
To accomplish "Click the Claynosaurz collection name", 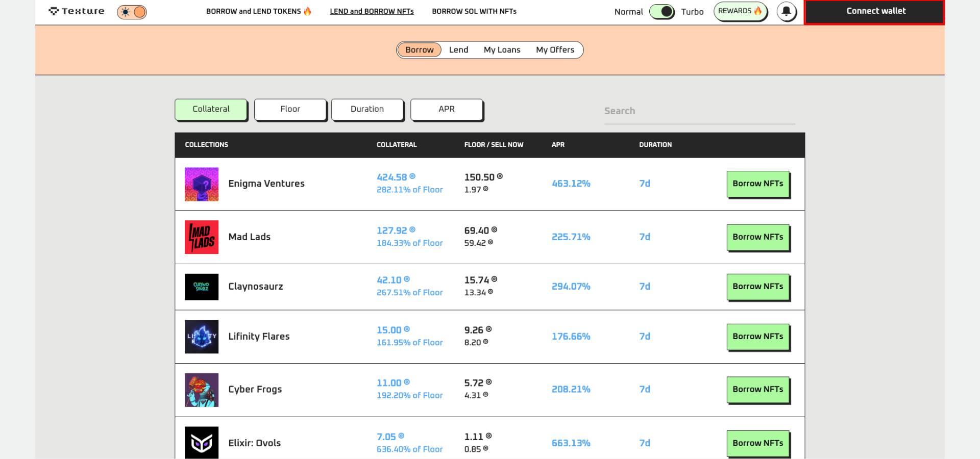I will [x=256, y=287].
